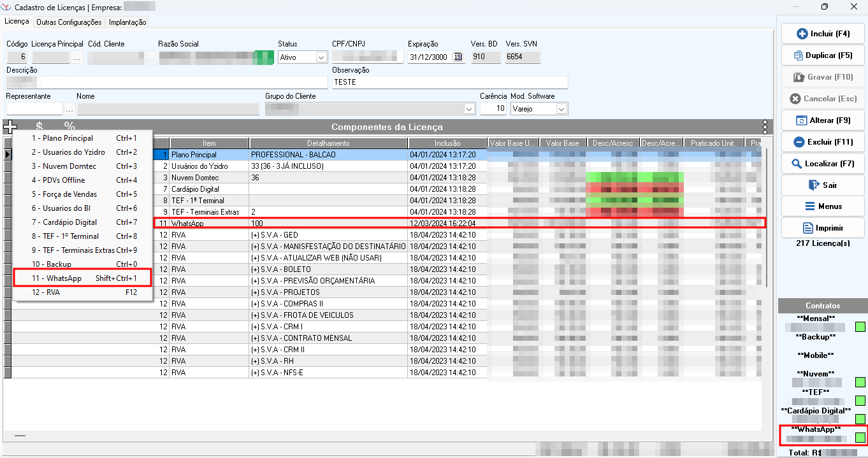Image resolution: width=868 pixels, height=458 pixels.
Task: Click the Excluir (F11) button
Action: (823, 142)
